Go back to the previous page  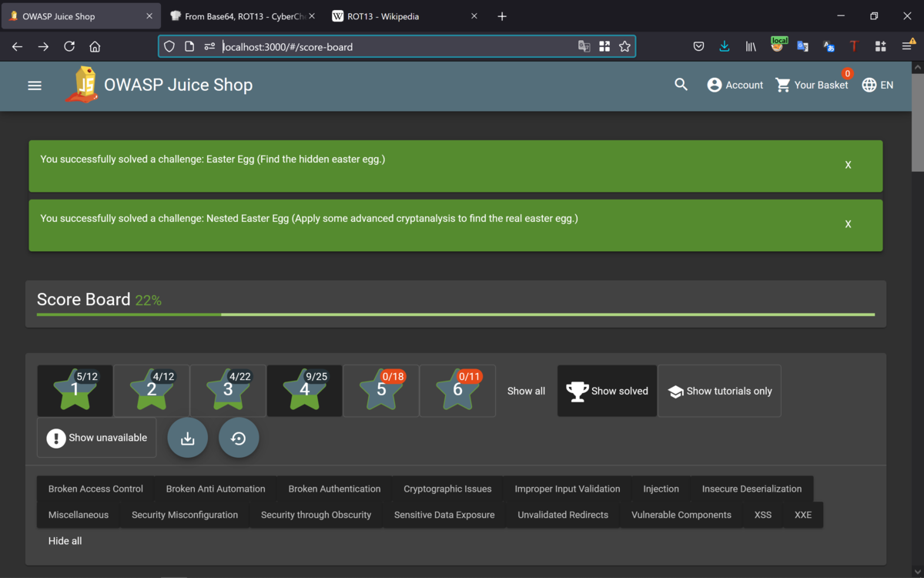[17, 46]
